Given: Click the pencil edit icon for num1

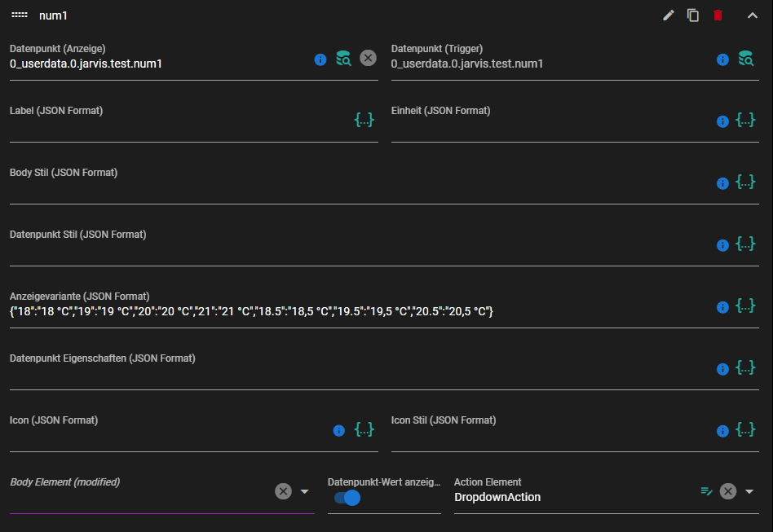Looking at the screenshot, I should click(x=668, y=15).
